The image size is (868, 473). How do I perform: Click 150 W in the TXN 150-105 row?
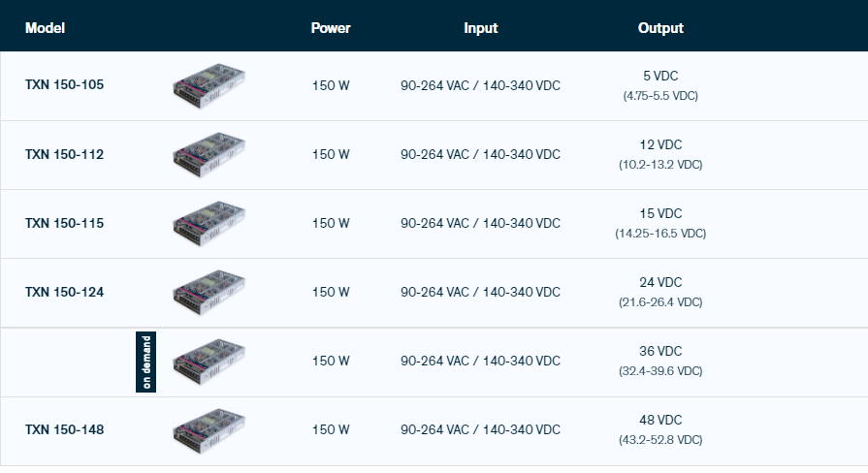coord(331,85)
